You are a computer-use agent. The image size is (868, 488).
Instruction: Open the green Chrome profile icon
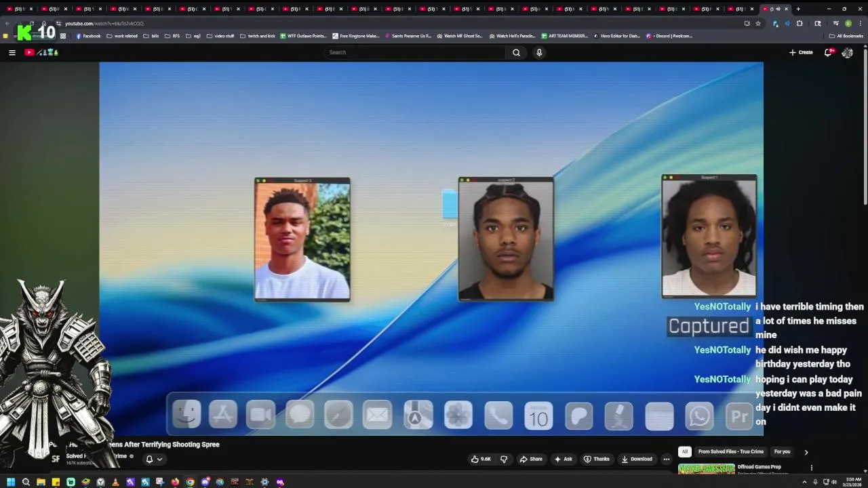[848, 23]
